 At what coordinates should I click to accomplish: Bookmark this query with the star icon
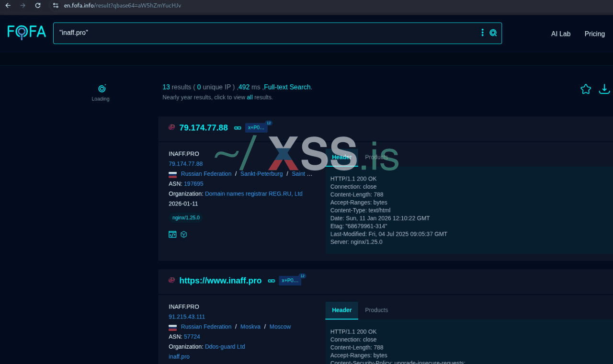pos(586,89)
